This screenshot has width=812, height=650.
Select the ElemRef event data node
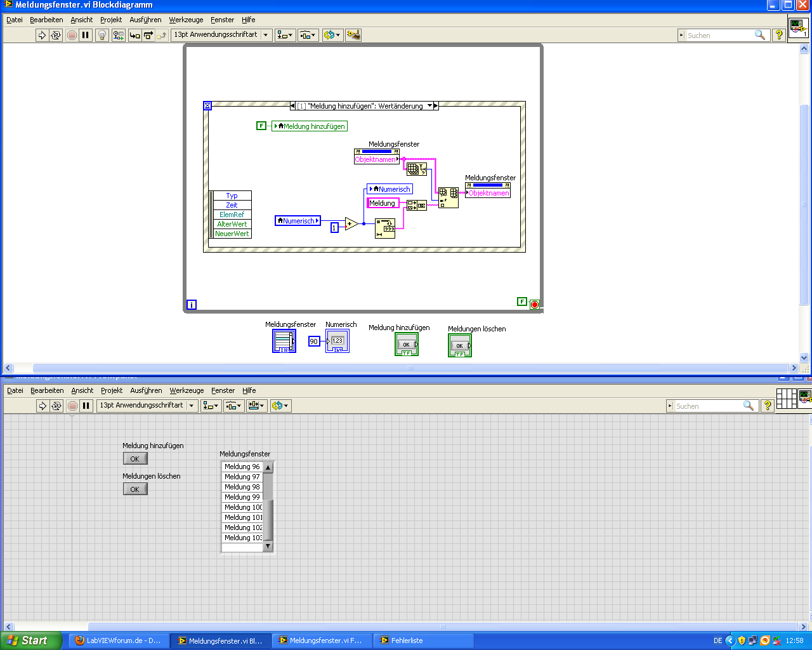pyautogui.click(x=232, y=215)
